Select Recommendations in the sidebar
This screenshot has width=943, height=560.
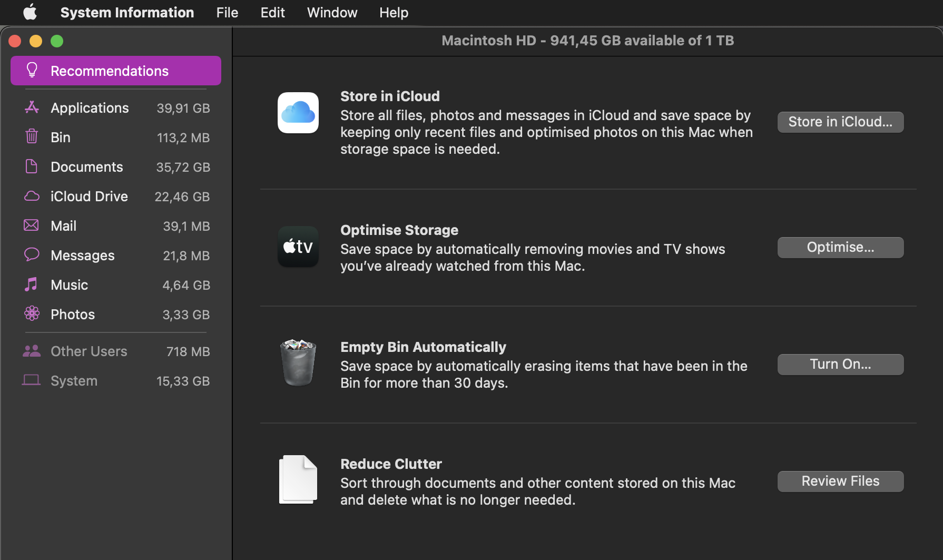[x=116, y=71]
